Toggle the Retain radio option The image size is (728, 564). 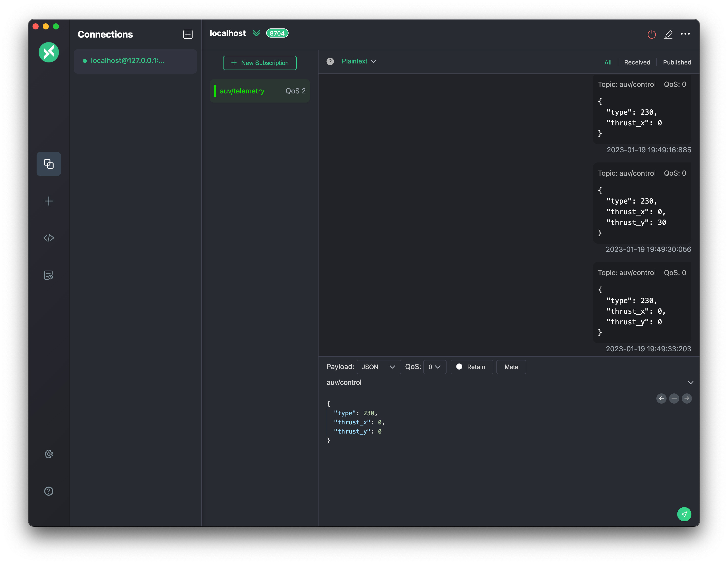[x=471, y=367]
